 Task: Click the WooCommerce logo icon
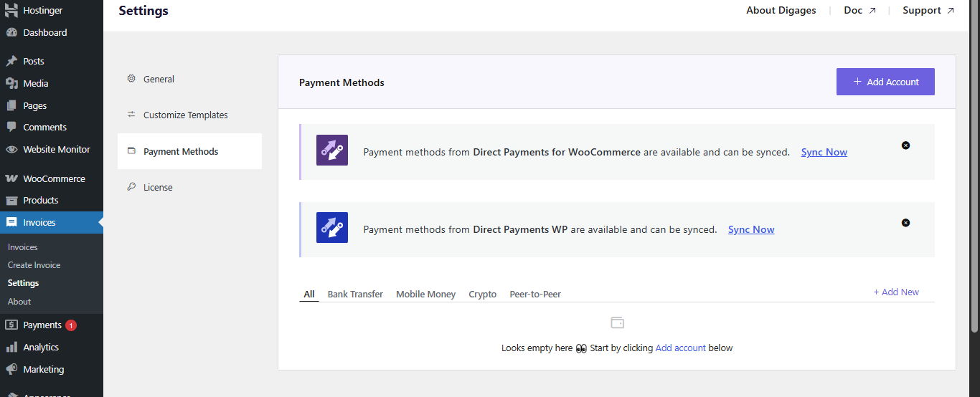click(x=11, y=178)
